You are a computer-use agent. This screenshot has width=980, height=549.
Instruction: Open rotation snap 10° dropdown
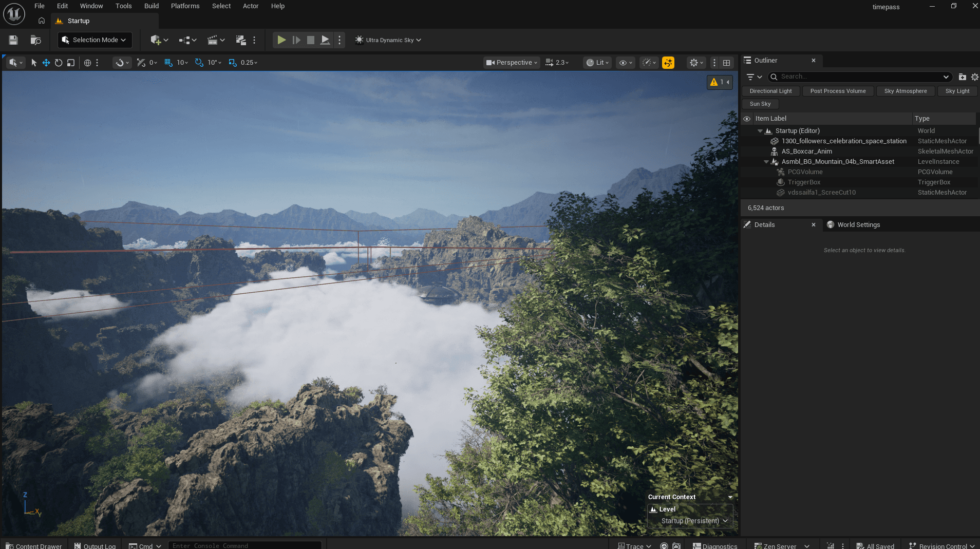click(x=215, y=63)
